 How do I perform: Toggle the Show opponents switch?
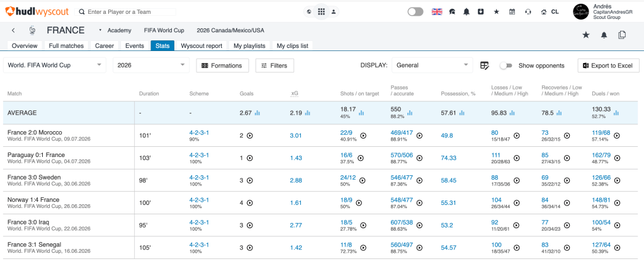click(x=506, y=66)
